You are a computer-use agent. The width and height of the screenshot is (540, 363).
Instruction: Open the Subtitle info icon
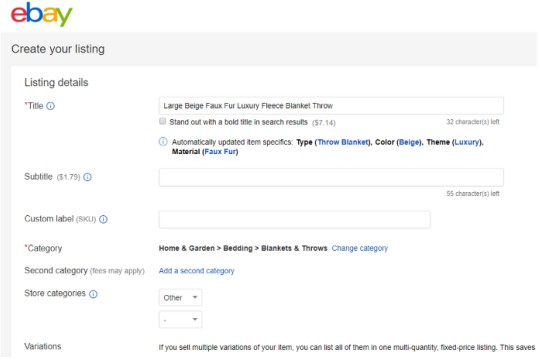point(87,177)
